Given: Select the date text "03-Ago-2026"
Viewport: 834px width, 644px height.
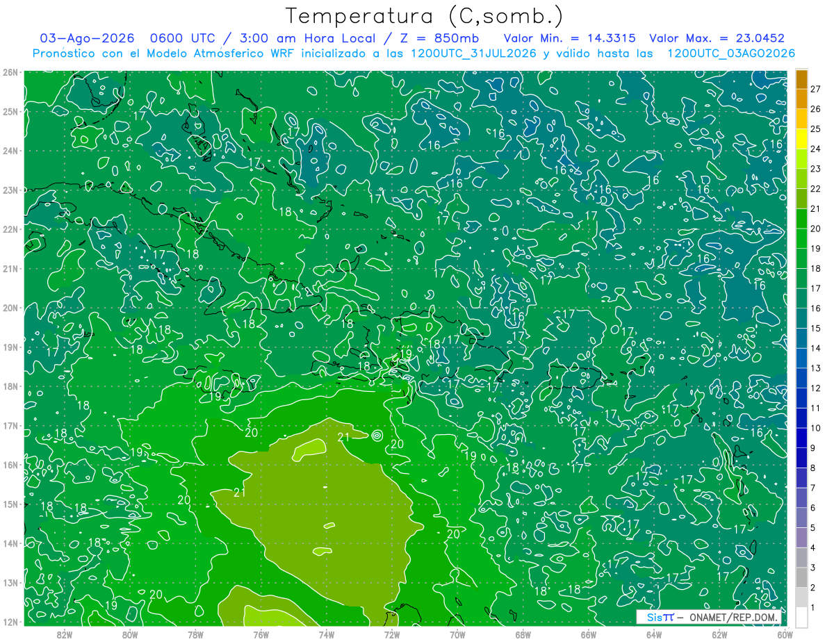Looking at the screenshot, I should click(88, 38).
